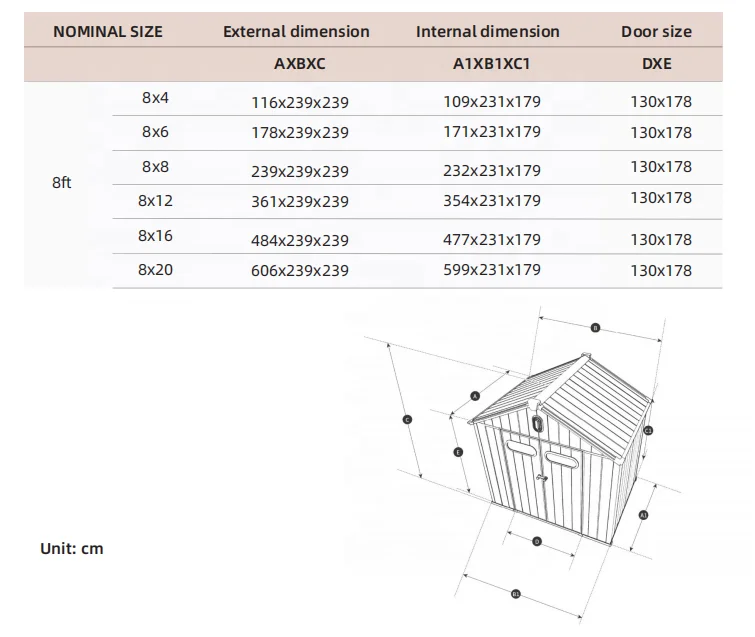Click the 8x6 size cell

(155, 131)
